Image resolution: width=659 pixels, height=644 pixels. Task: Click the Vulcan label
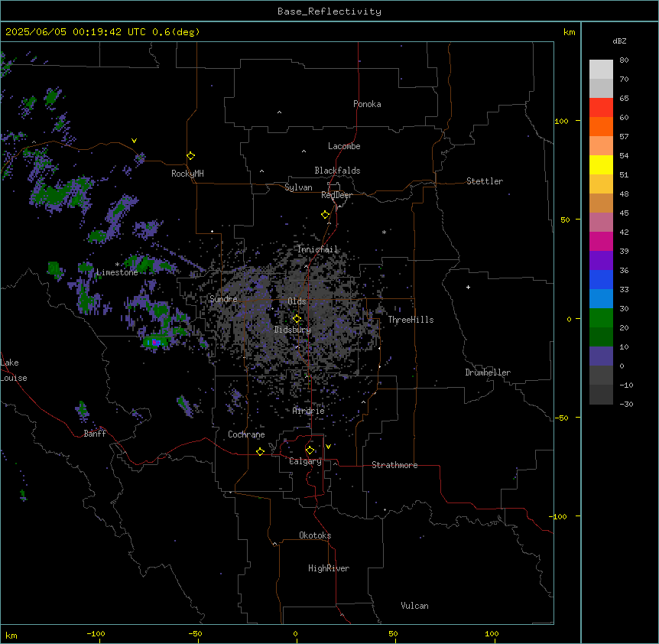(415, 606)
